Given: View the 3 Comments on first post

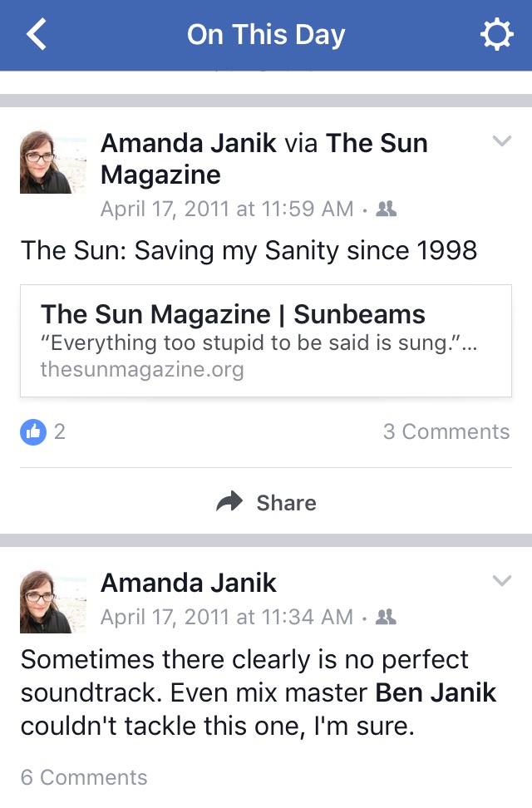Looking at the screenshot, I should [x=446, y=431].
